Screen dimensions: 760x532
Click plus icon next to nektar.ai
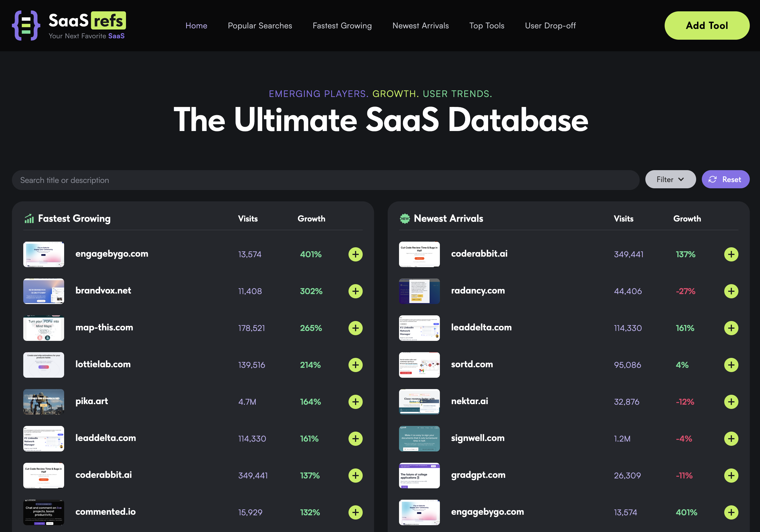pyautogui.click(x=731, y=402)
